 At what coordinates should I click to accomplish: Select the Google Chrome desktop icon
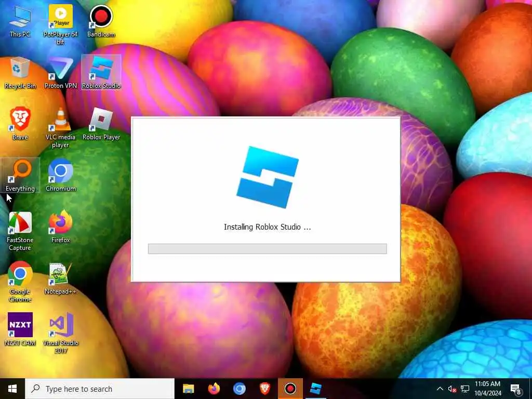point(20,282)
